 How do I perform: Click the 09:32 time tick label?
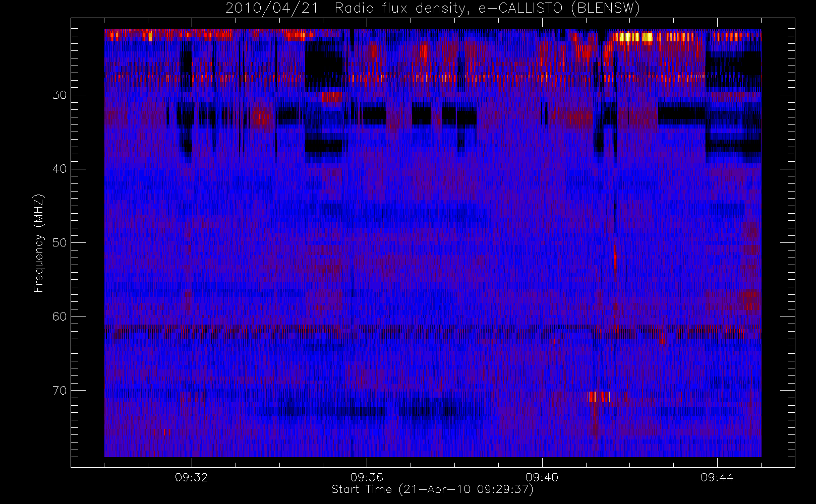(x=192, y=477)
